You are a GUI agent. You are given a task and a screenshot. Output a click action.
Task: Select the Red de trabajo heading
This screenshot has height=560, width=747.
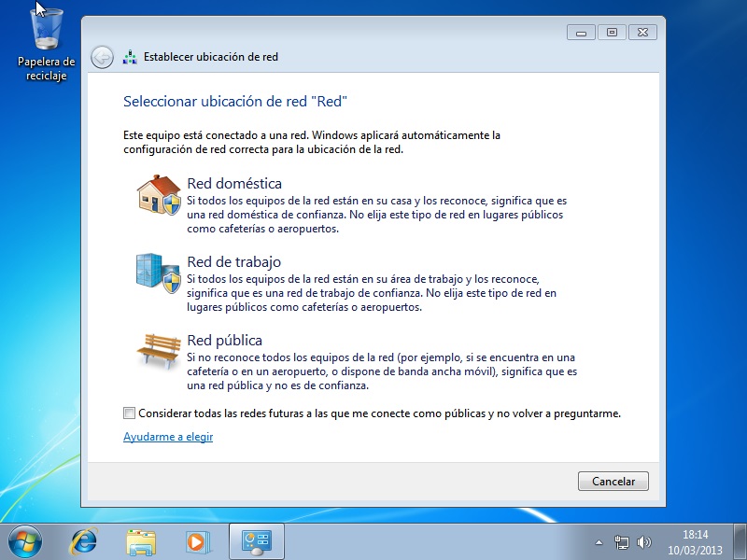tap(234, 261)
